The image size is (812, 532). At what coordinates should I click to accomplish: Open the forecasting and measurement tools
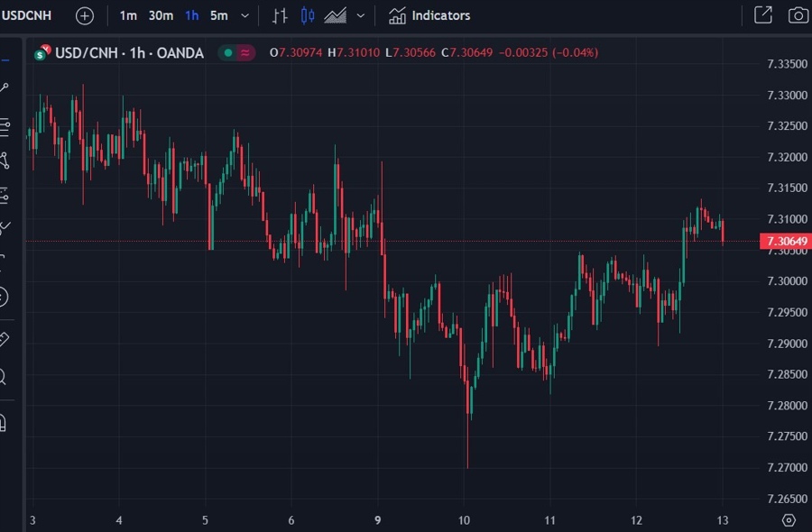[5, 196]
